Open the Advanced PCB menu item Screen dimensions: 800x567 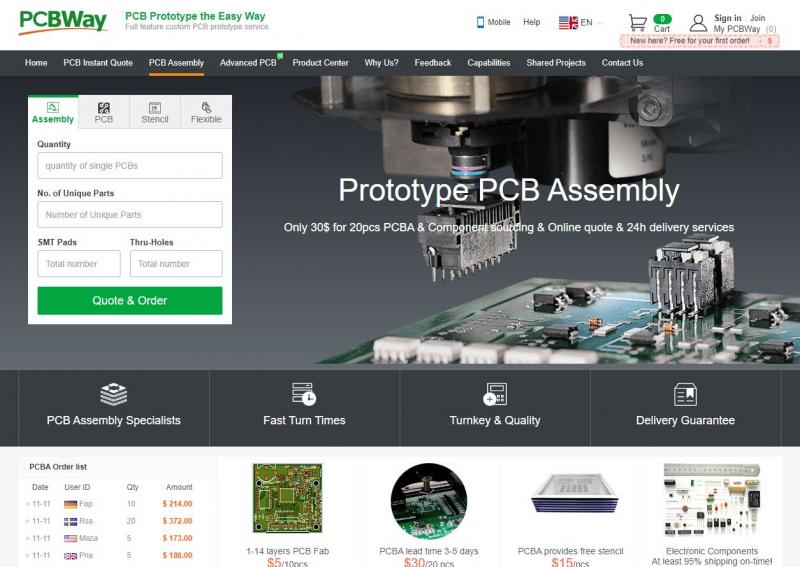coord(248,63)
